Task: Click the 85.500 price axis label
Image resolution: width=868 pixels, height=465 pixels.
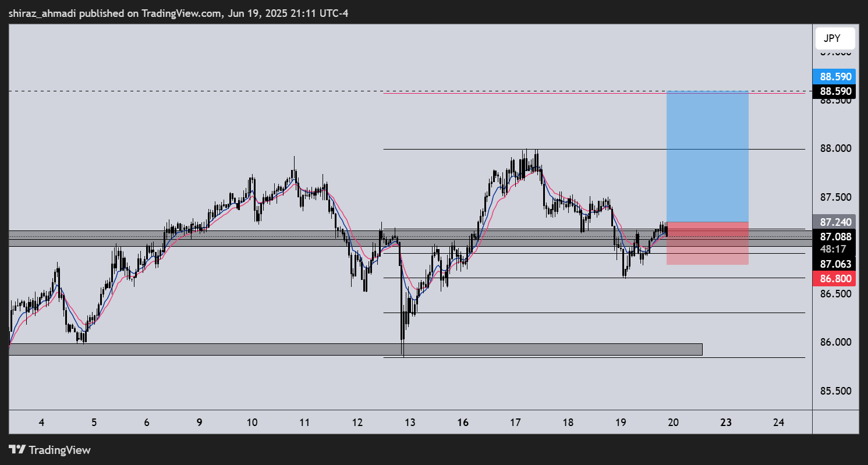Action: (835, 391)
